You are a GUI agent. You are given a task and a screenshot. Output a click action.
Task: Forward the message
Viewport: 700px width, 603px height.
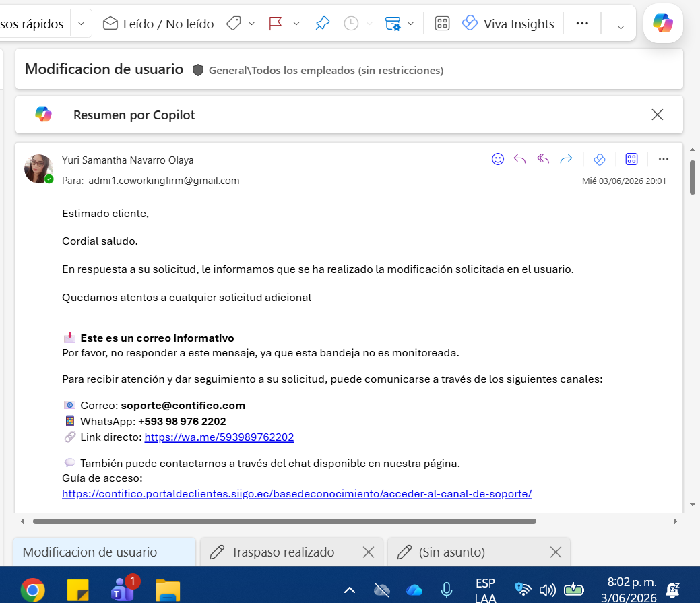coord(566,159)
